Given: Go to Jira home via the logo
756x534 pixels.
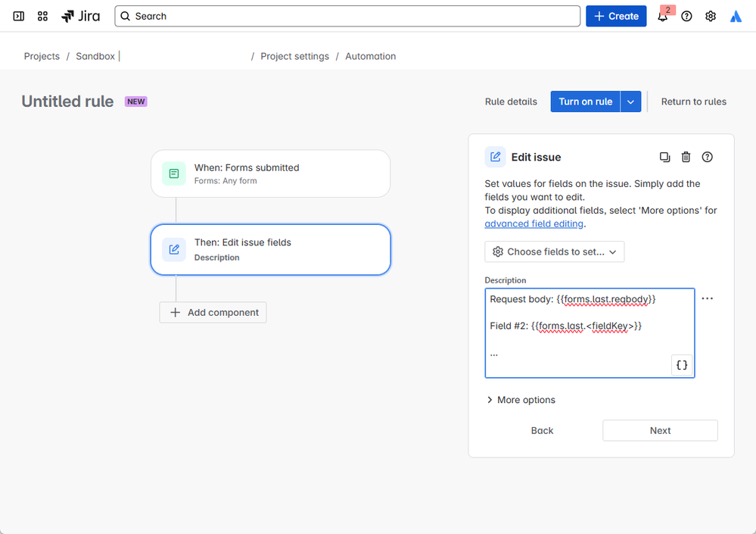Looking at the screenshot, I should 80,17.
